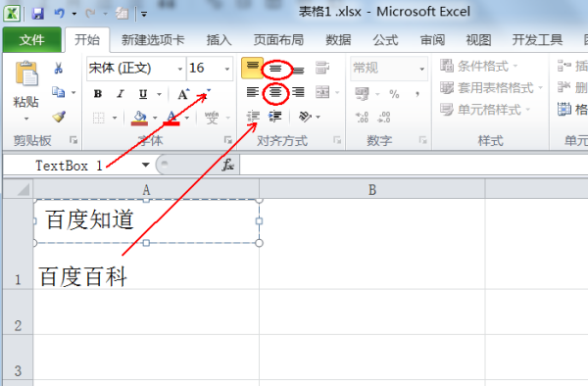
Task: Switch to the 数据 Data tab
Action: [338, 40]
